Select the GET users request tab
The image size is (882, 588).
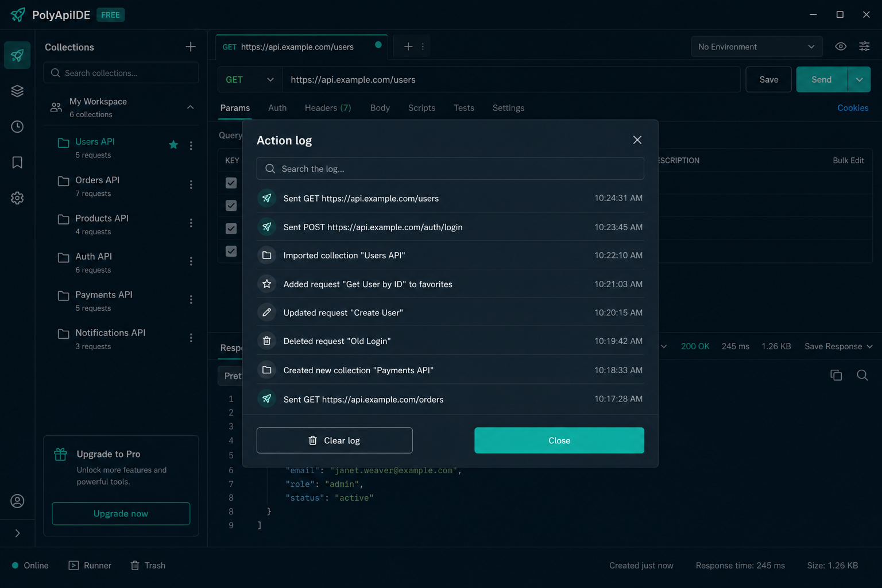tap(301, 47)
